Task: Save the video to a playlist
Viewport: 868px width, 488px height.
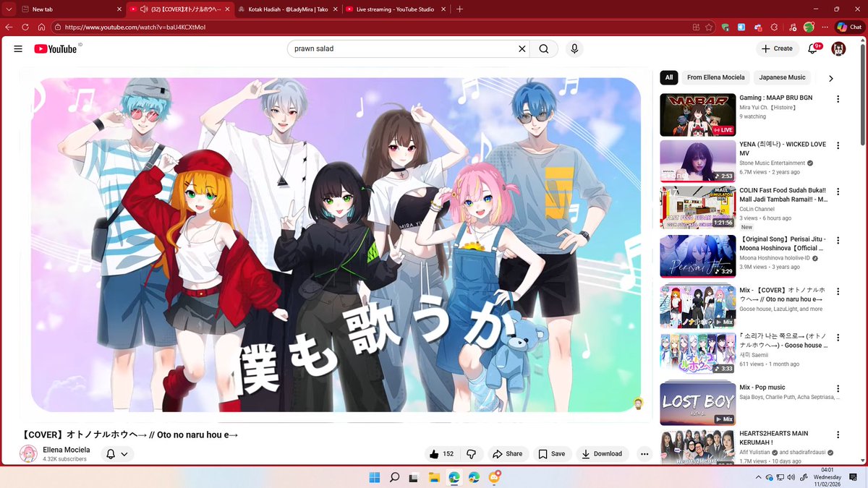Action: [551, 454]
